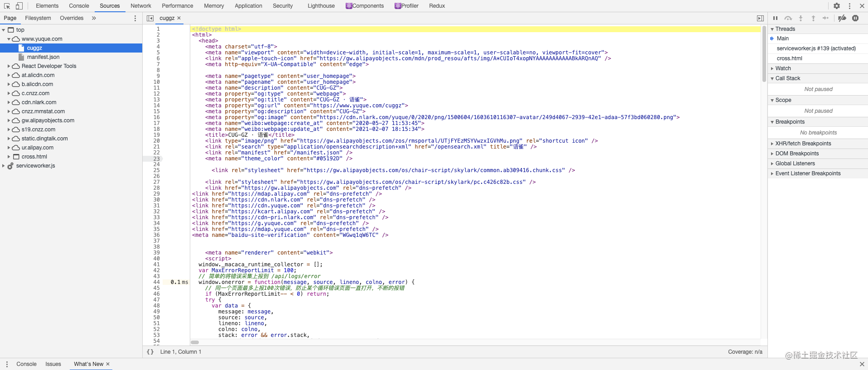868x370 pixels.
Task: Expand the at.alicdn.com tree node
Action: point(9,75)
